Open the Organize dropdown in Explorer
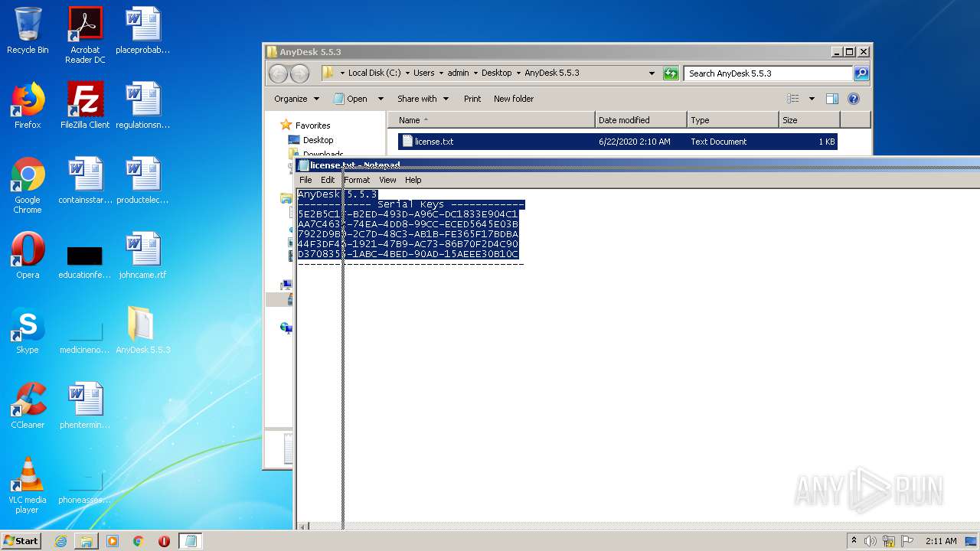Viewport: 980px width, 551px height. pos(296,99)
